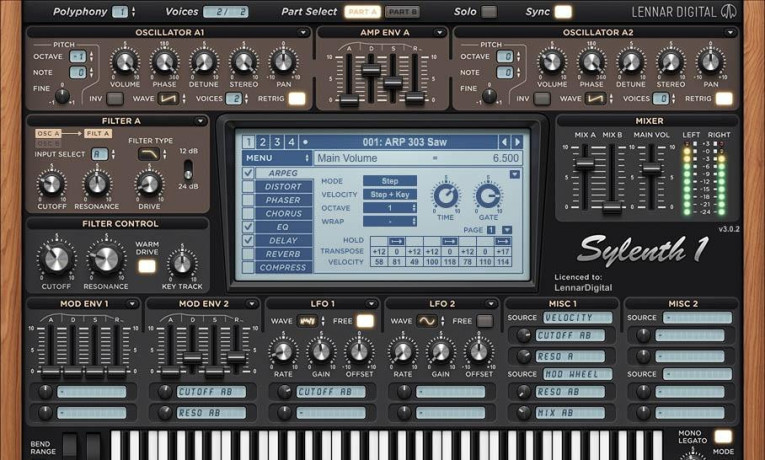Toggle the Solo button
Screen dimensions: 765x460
[x=489, y=12]
